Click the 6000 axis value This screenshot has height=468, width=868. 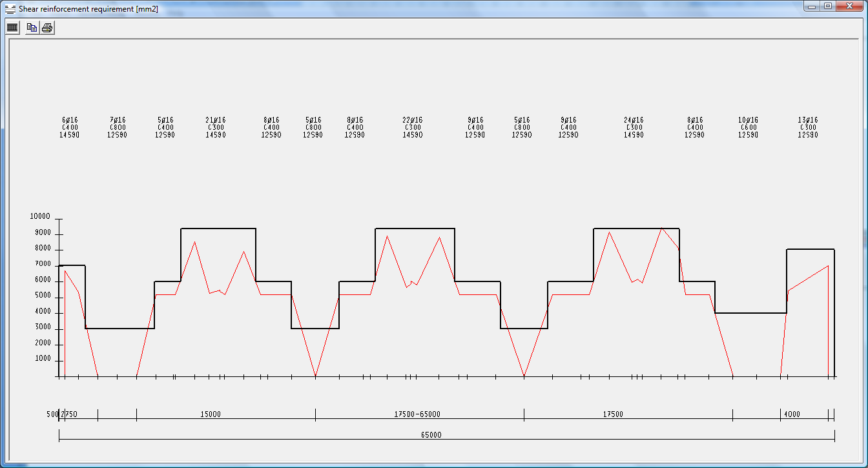pos(42,280)
